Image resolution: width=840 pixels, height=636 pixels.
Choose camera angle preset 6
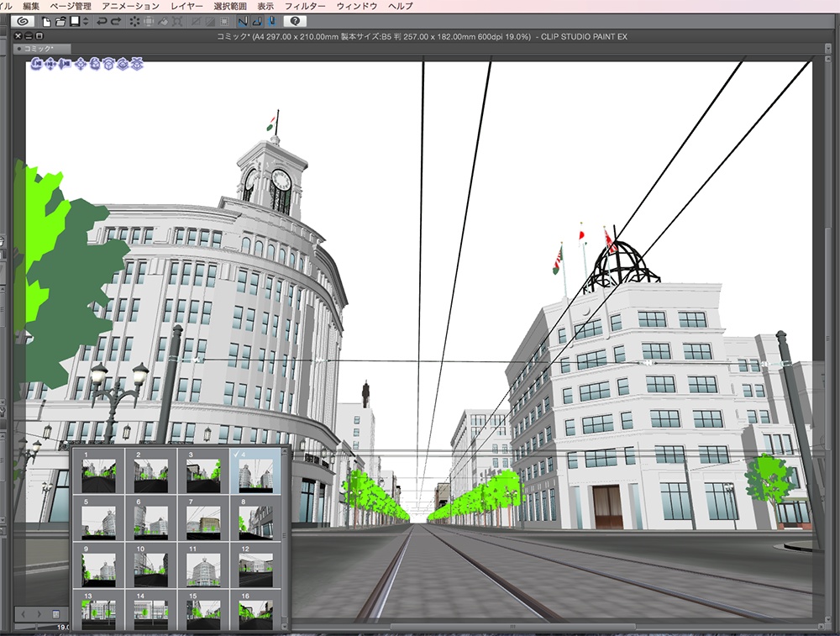[151, 518]
